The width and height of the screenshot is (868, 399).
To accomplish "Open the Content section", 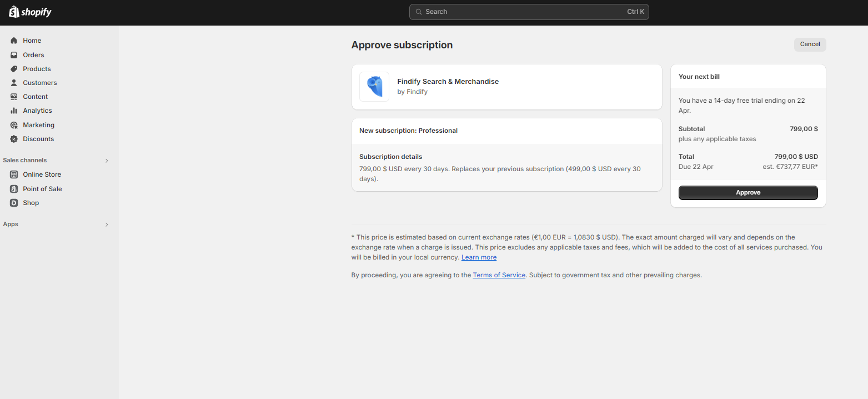I will 36,96.
